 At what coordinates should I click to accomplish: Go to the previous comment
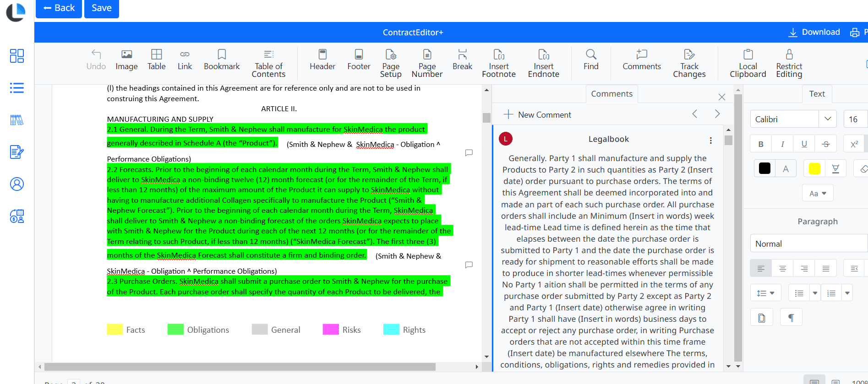coord(695,114)
